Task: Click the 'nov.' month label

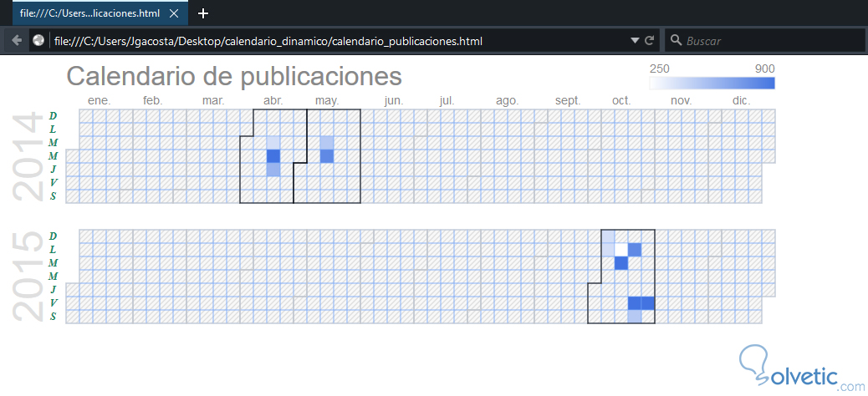Action: pos(682,100)
